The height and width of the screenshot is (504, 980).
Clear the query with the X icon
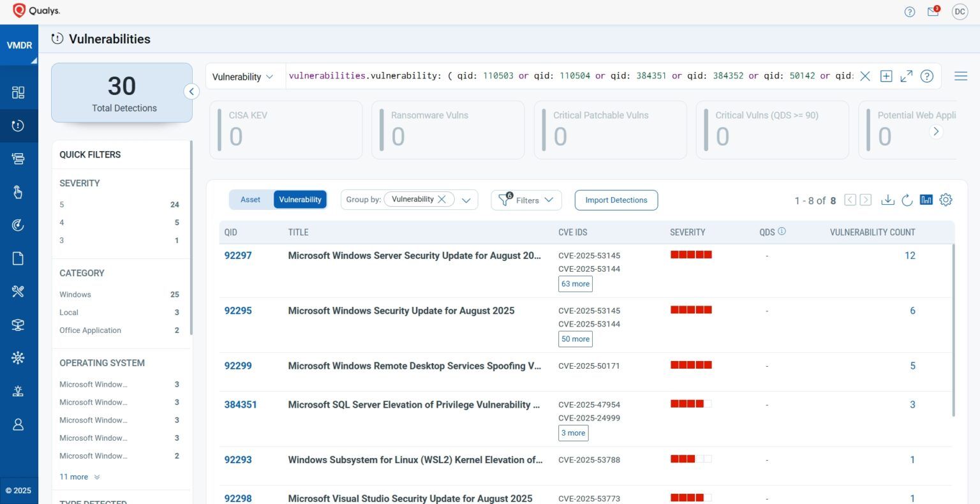tap(865, 76)
